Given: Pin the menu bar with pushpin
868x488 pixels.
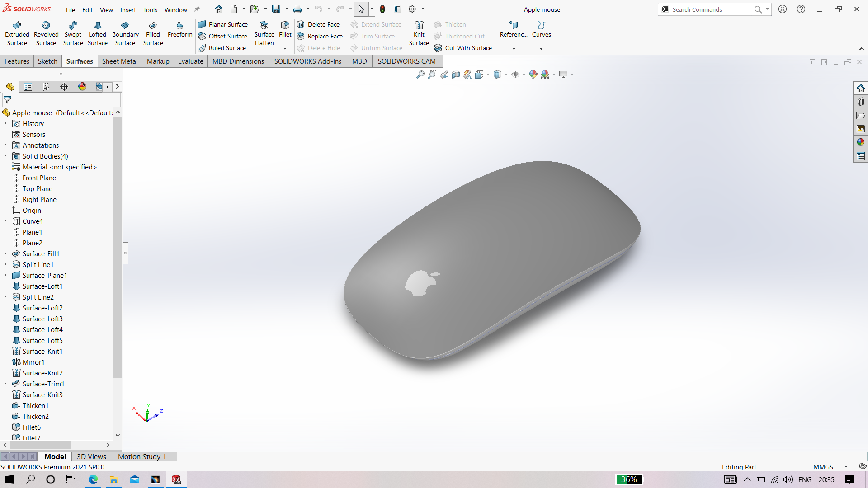Looking at the screenshot, I should click(x=197, y=9).
